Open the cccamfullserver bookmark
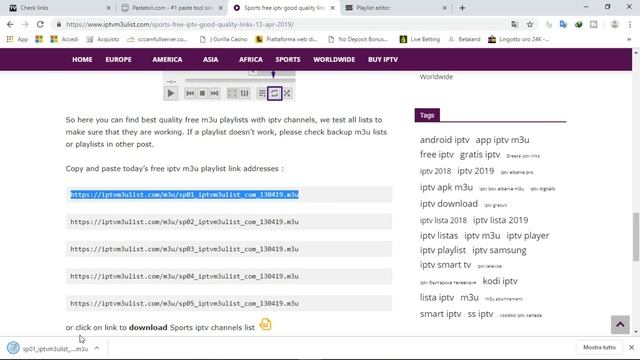Screen dimensions: 640x360 (157, 39)
